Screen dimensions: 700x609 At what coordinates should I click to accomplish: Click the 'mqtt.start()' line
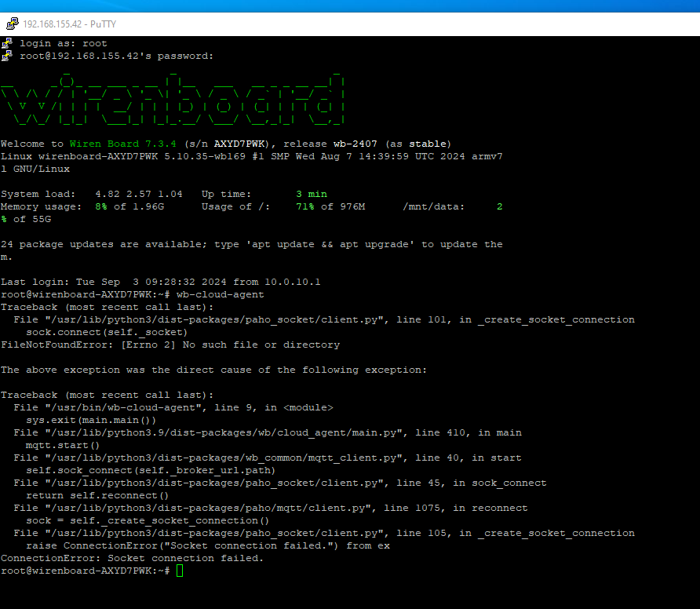[63, 445]
